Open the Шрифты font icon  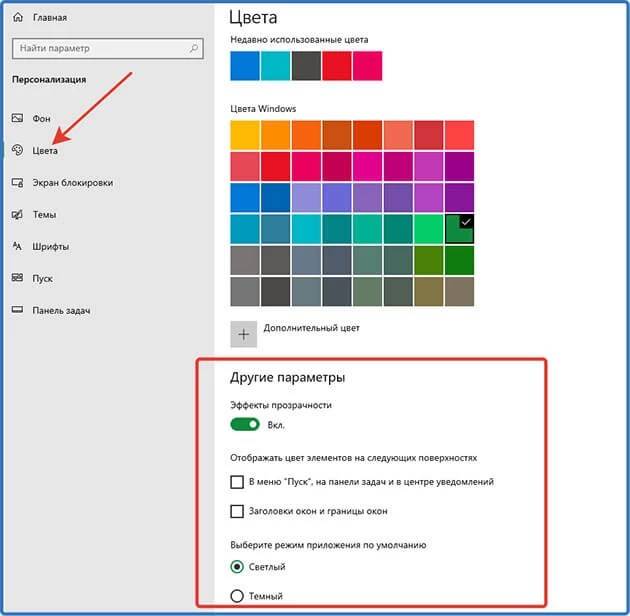click(17, 246)
